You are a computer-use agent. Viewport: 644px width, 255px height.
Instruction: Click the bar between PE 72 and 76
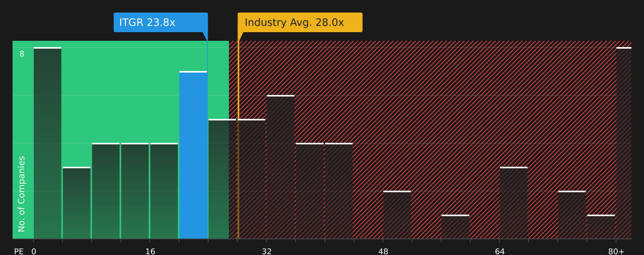[x=572, y=215]
